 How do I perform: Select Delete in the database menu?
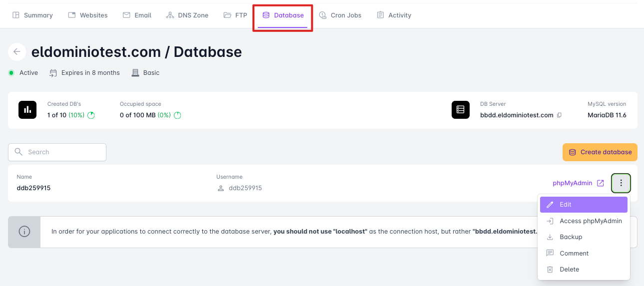[x=569, y=270]
